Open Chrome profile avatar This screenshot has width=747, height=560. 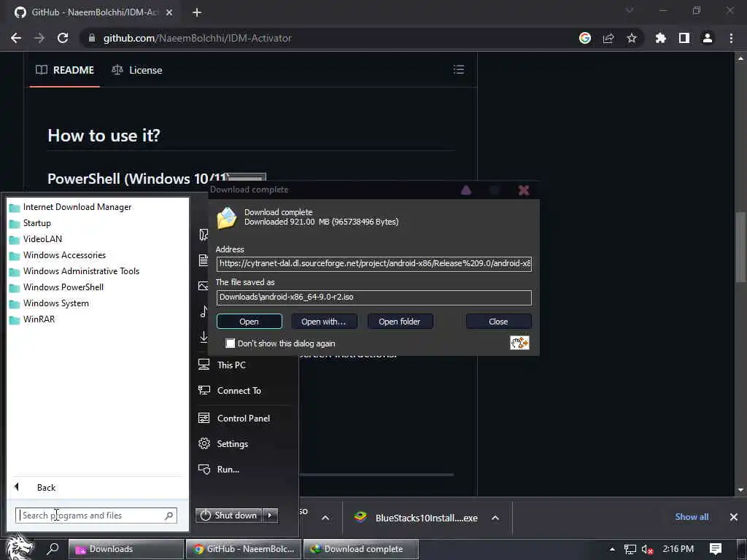click(708, 38)
